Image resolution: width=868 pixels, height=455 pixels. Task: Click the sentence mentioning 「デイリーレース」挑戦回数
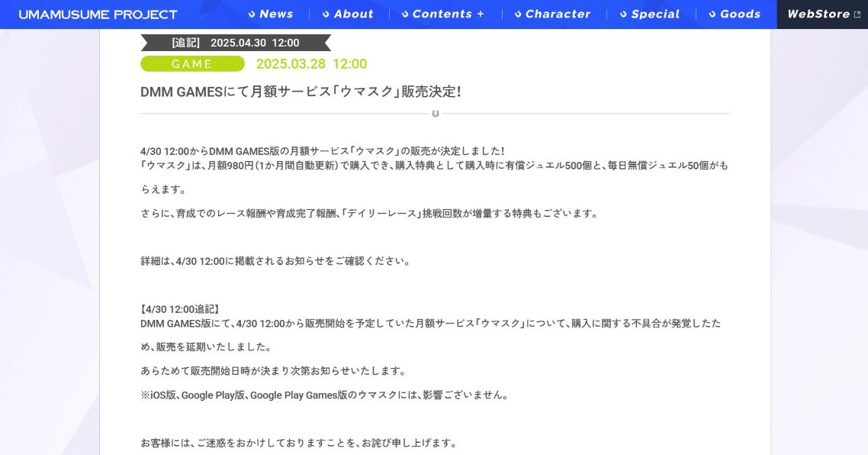[x=370, y=213]
